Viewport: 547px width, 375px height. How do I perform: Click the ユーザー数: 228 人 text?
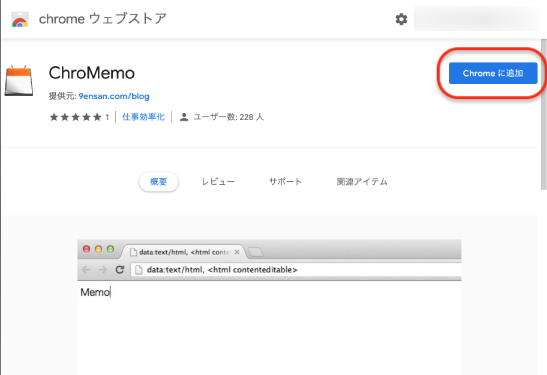click(x=228, y=117)
